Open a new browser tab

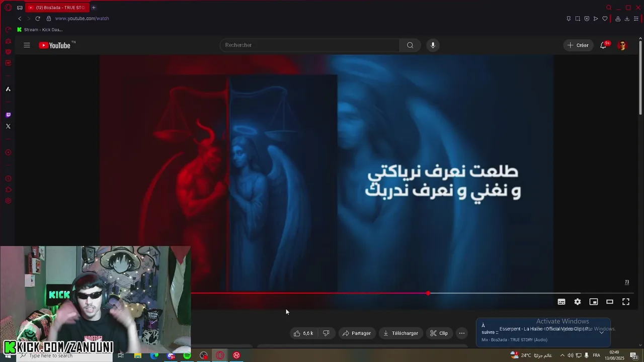point(94,8)
